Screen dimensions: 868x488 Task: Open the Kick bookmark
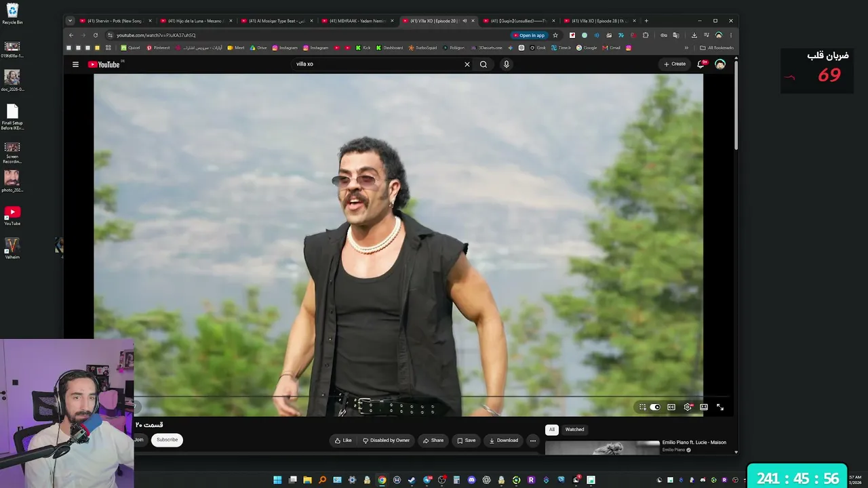click(363, 48)
